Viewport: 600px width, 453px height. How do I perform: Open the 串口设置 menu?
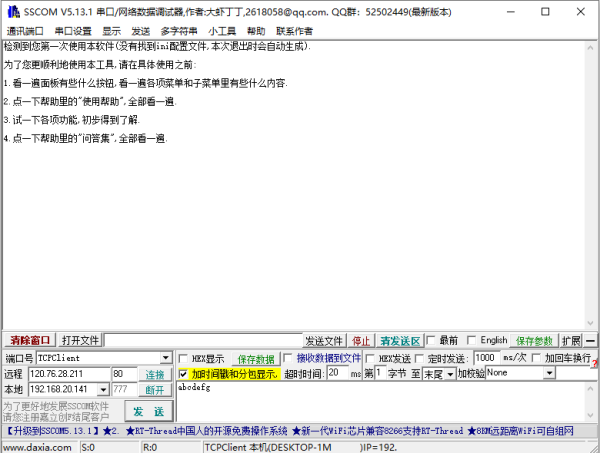(x=73, y=31)
